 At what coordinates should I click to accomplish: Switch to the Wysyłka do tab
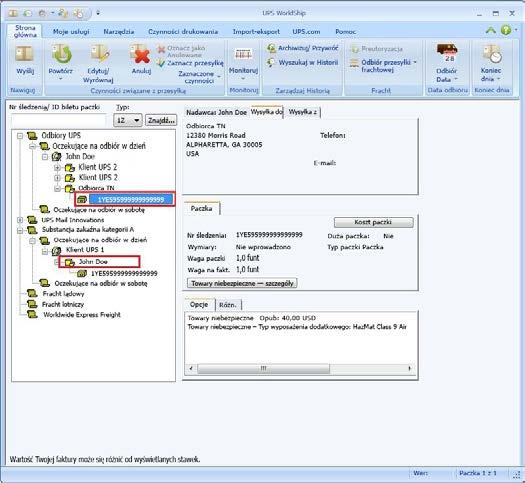point(267,112)
